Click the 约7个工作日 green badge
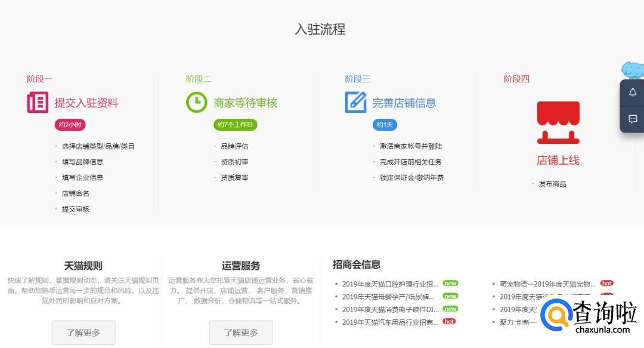The image size is (644, 348). (x=236, y=125)
